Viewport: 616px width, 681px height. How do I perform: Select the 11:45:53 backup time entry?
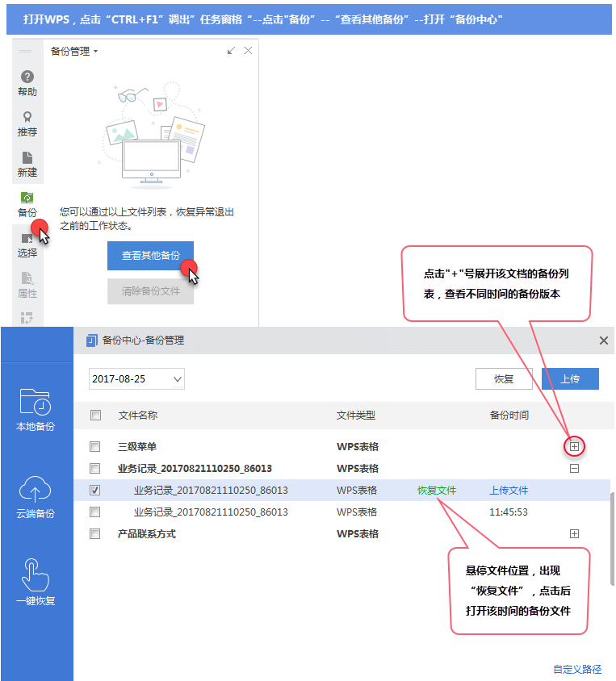coord(509,512)
